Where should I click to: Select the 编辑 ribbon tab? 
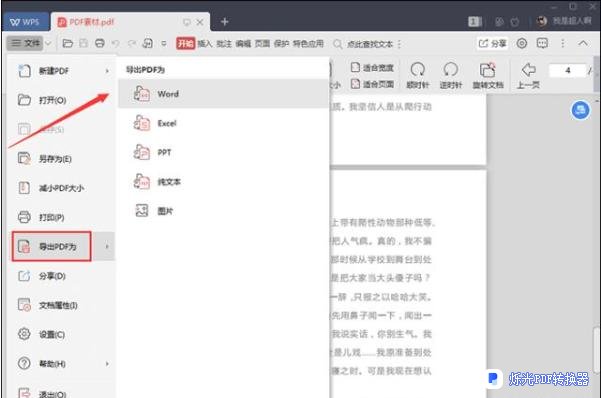coord(243,44)
